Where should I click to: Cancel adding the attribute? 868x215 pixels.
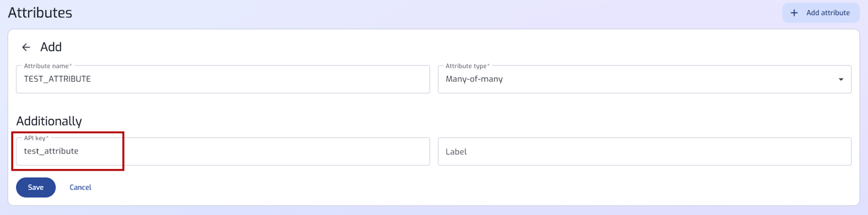80,187
